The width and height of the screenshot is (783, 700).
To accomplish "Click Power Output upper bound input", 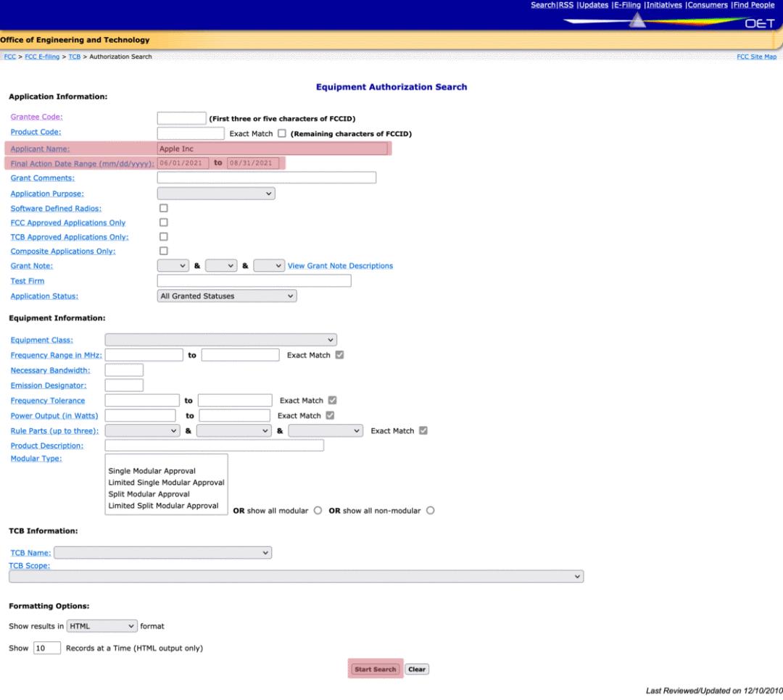I will point(235,415).
